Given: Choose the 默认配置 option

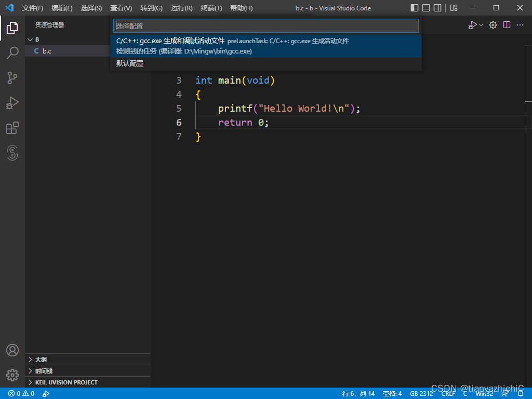Looking at the screenshot, I should pos(266,63).
